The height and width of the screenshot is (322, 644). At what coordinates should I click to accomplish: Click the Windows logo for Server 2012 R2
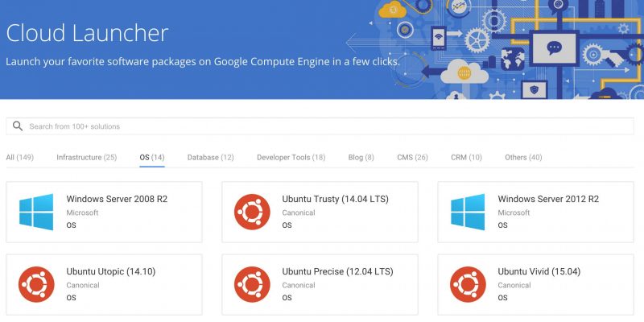pyautogui.click(x=468, y=212)
